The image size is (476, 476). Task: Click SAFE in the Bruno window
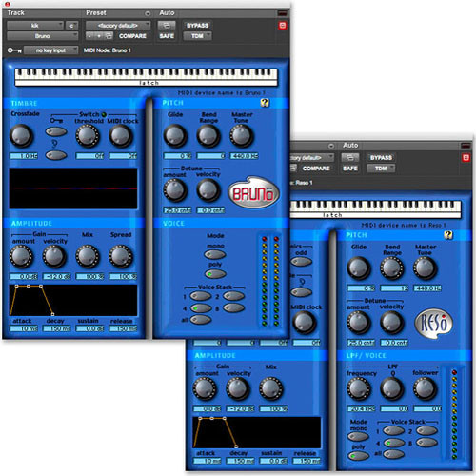(167, 36)
